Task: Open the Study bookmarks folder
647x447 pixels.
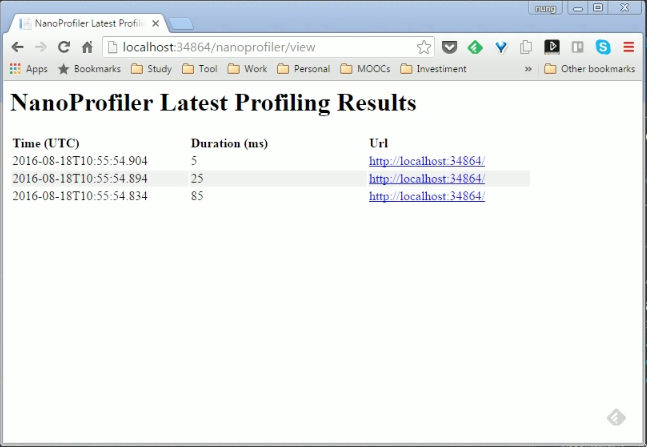Action: coord(151,69)
